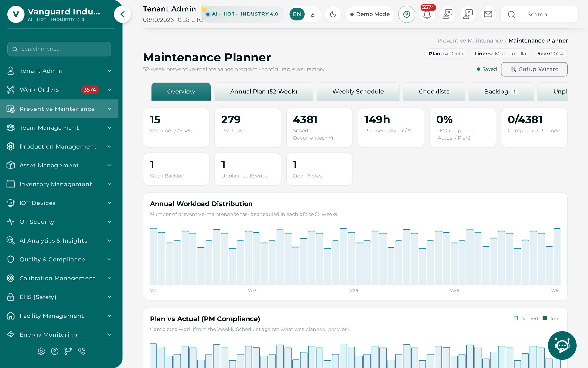Viewport: 588px width, 368px height.
Task: Open the help question-mark icon in header
Action: click(x=406, y=14)
